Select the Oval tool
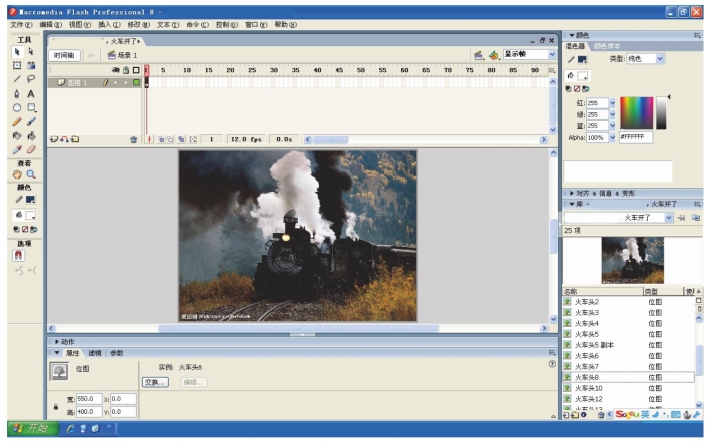Image resolution: width=722 pixels, height=447 pixels. 17,107
